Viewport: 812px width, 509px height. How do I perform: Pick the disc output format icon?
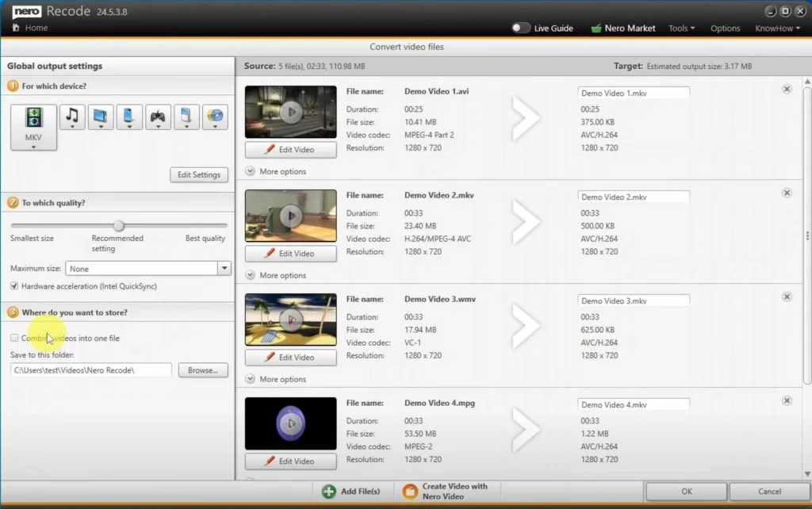point(215,117)
